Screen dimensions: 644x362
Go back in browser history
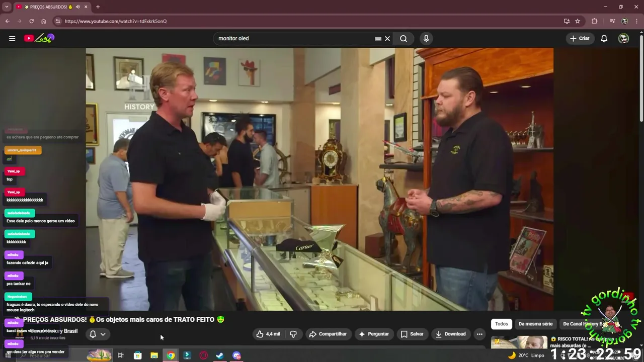pyautogui.click(x=7, y=21)
